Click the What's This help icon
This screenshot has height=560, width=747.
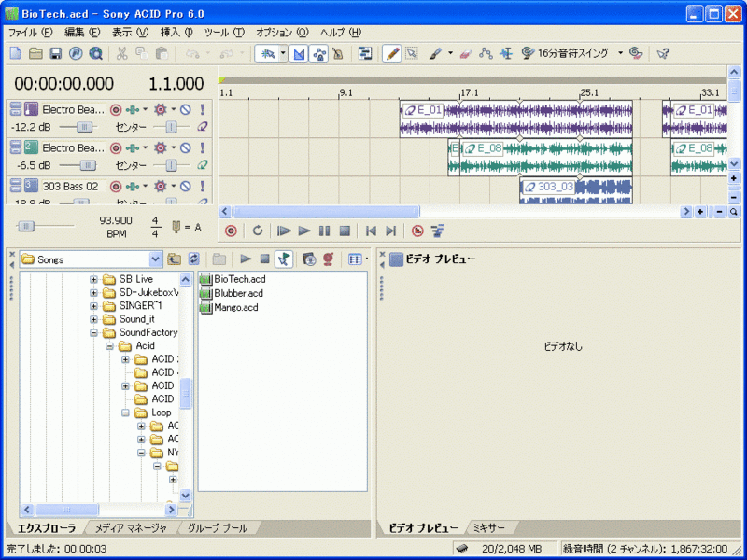pyautogui.click(x=663, y=53)
